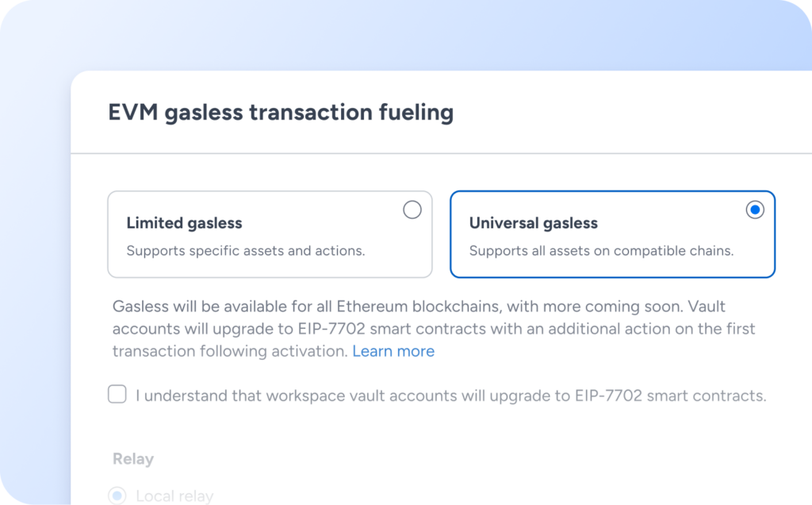Image resolution: width=812 pixels, height=505 pixels.
Task: Click the "Universal gasless" card title
Action: (533, 224)
